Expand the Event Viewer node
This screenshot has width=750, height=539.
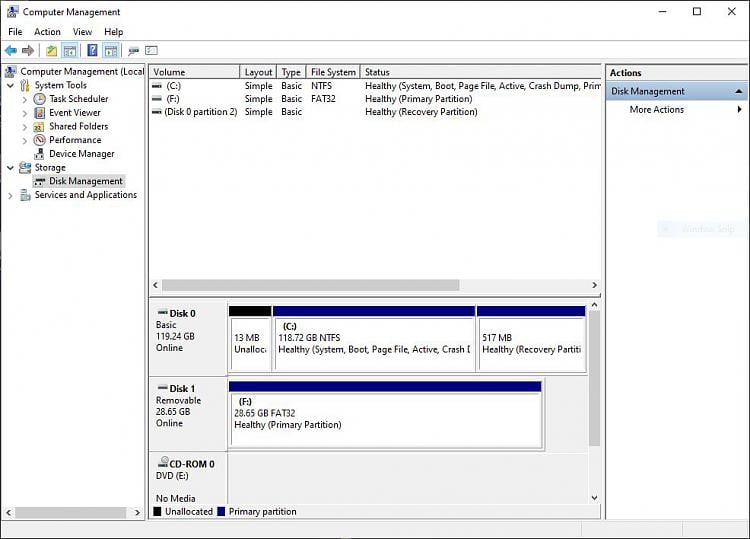[25, 113]
